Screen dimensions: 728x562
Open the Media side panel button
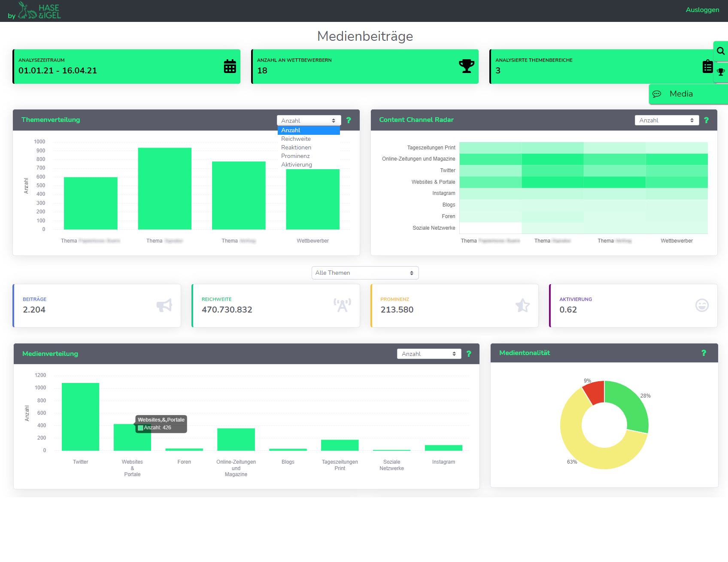click(x=688, y=94)
